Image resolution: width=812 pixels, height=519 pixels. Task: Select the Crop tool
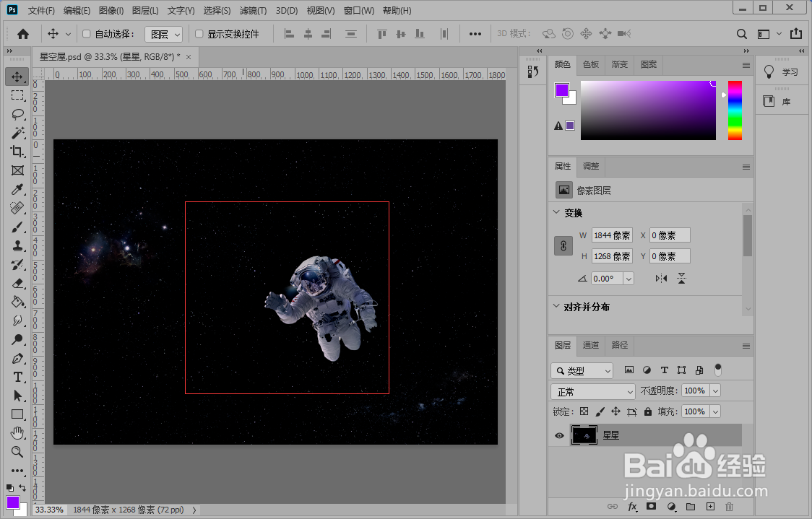coord(17,152)
